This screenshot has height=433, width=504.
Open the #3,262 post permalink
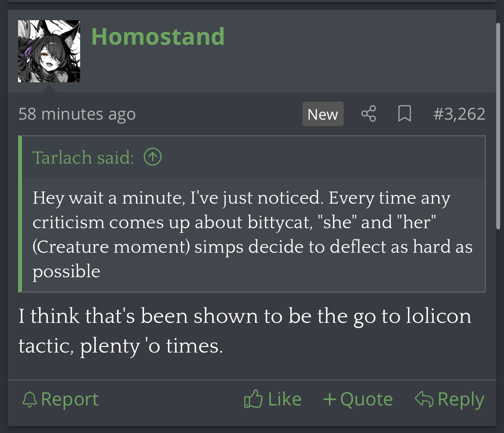[459, 114]
